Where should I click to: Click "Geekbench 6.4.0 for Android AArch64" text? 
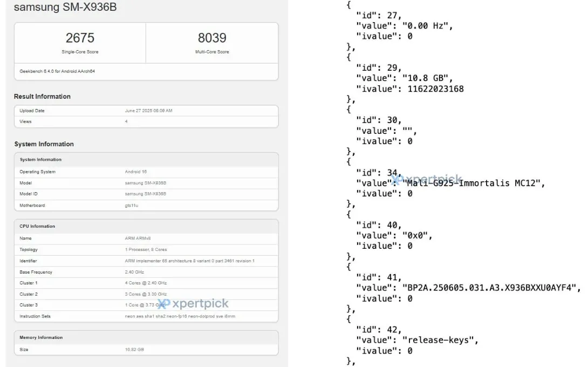(57, 71)
